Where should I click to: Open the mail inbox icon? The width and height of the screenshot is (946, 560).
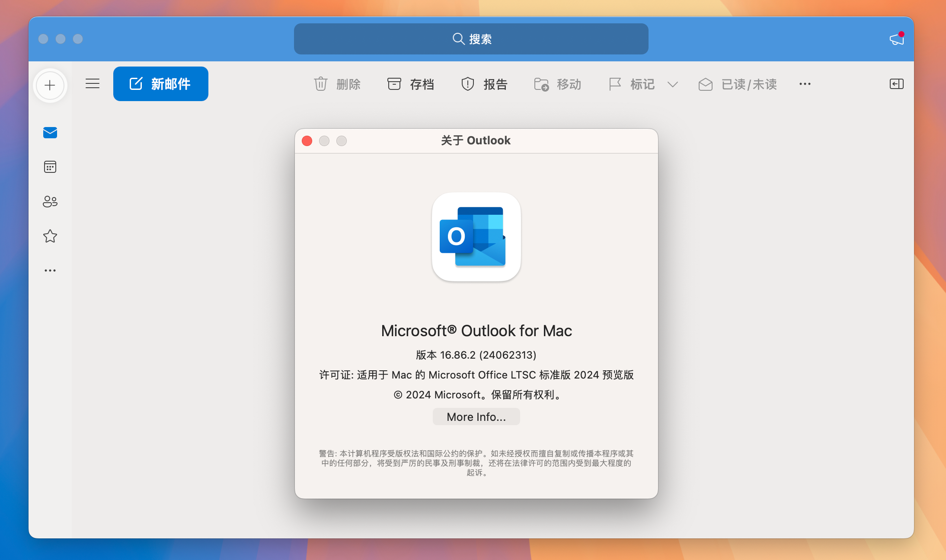click(x=50, y=132)
